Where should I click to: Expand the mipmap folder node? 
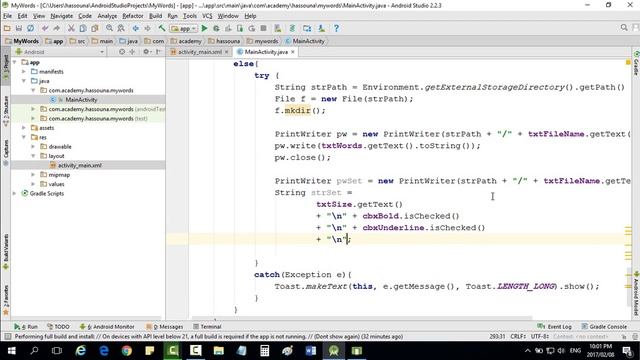(x=33, y=175)
